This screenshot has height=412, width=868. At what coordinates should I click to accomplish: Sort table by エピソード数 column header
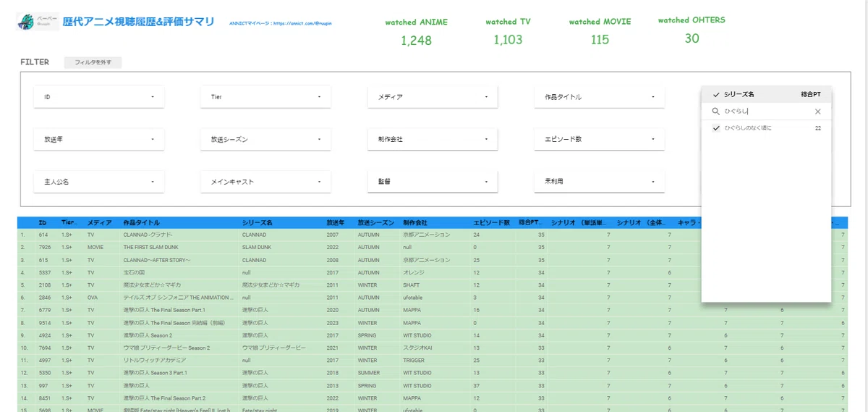click(491, 223)
